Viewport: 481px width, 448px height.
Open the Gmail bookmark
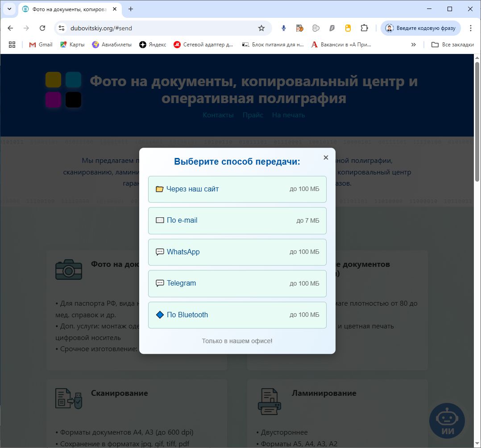41,45
